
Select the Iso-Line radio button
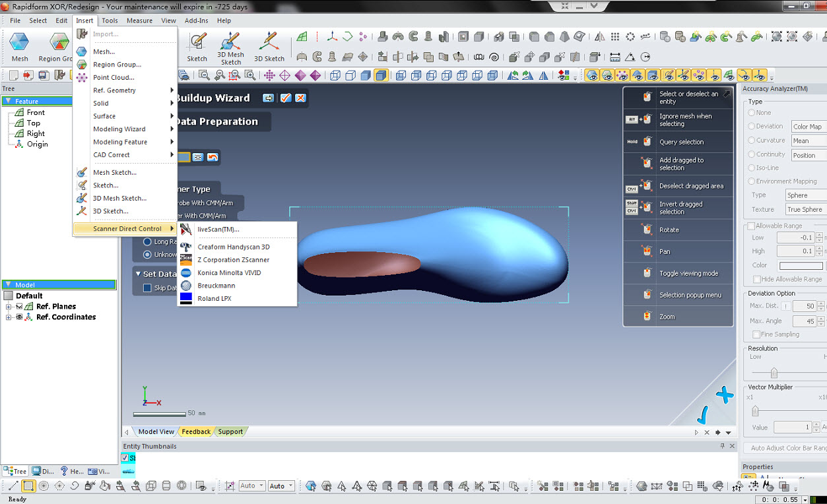click(x=752, y=168)
